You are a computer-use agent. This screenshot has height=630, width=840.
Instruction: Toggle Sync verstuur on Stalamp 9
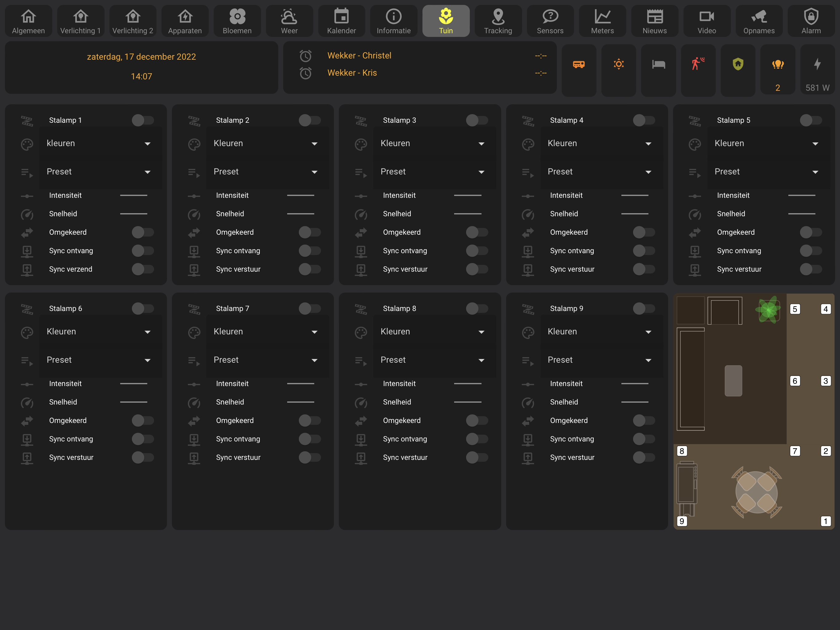click(644, 457)
